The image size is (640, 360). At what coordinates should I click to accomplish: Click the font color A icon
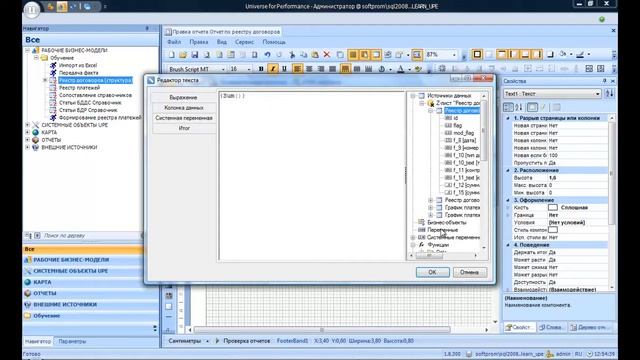point(401,69)
